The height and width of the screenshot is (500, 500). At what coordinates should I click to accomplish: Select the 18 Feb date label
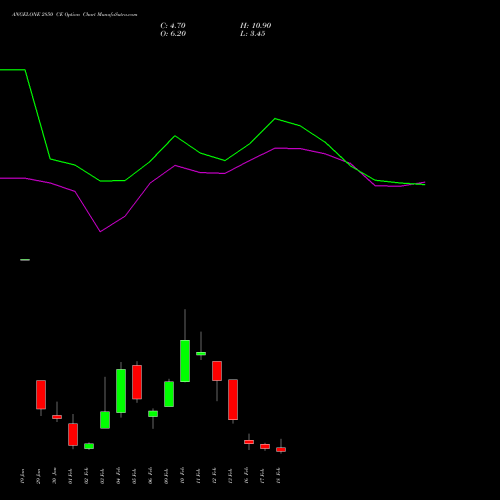click(278, 476)
